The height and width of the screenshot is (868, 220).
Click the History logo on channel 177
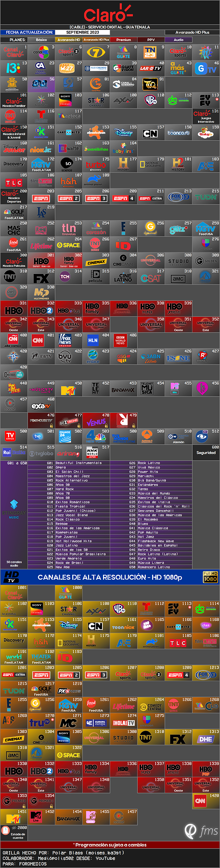pyautogui.click(x=123, y=164)
